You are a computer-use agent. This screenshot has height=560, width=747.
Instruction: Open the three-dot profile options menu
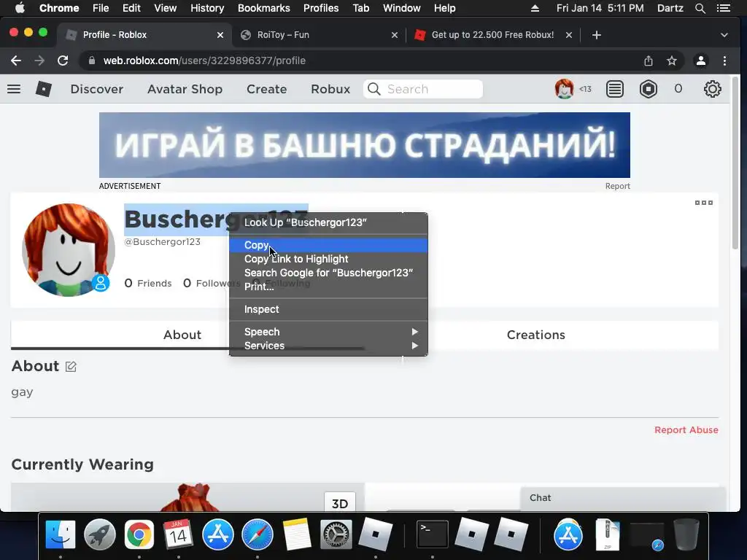coord(704,203)
